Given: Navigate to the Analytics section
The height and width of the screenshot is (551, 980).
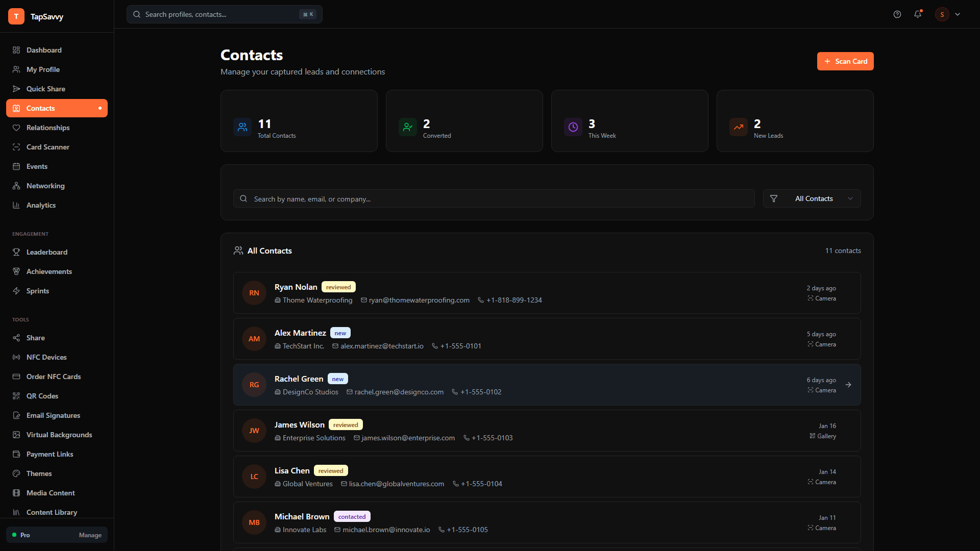Looking at the screenshot, I should pos(41,205).
